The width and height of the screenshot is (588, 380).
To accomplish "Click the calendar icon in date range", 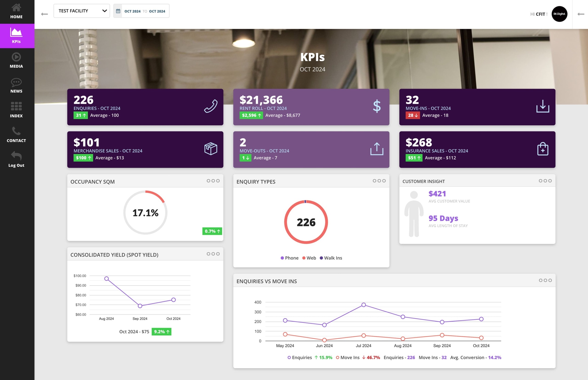I will tap(118, 11).
